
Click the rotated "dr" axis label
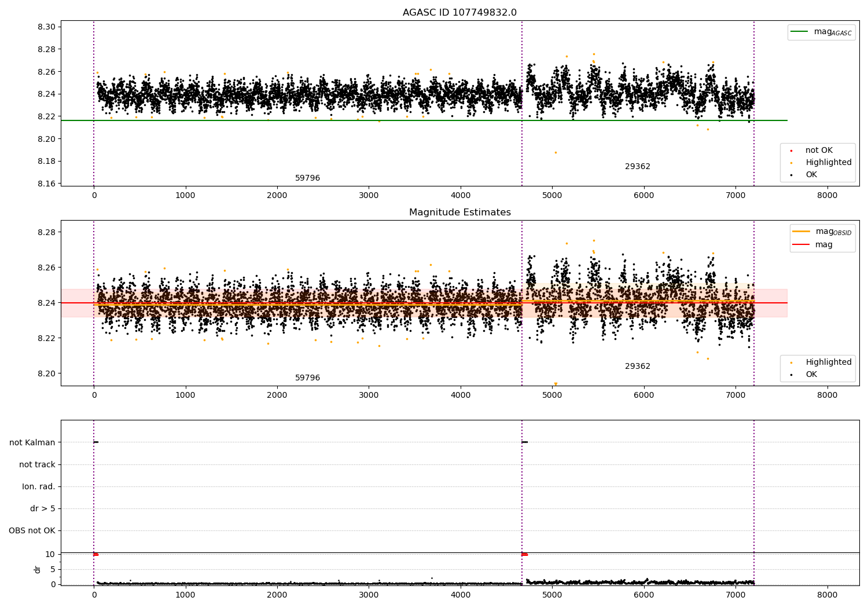pos(38,569)
